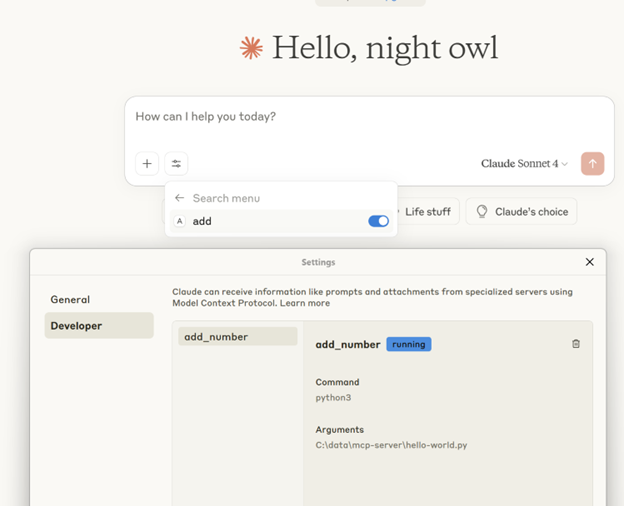Click lightbulb icon on Claude's choice chip

[482, 211]
